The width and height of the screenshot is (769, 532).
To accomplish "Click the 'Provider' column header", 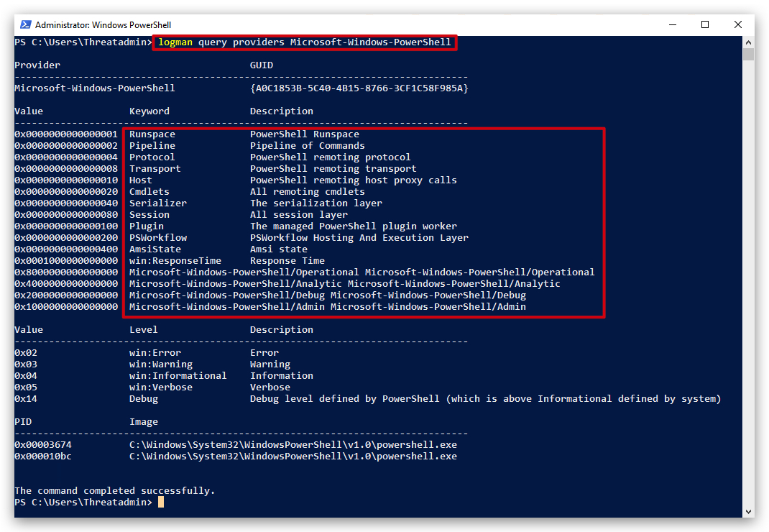I will (37, 65).
